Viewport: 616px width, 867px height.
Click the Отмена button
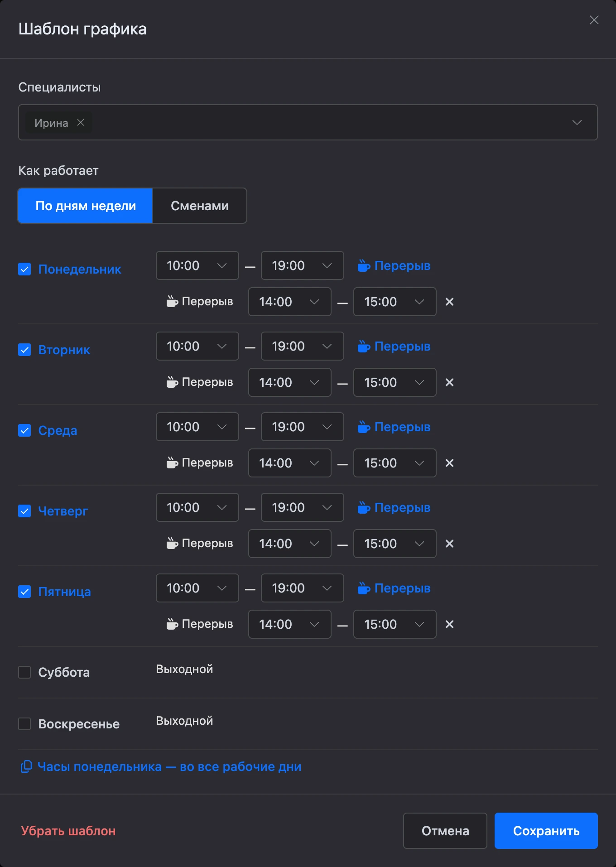(445, 831)
